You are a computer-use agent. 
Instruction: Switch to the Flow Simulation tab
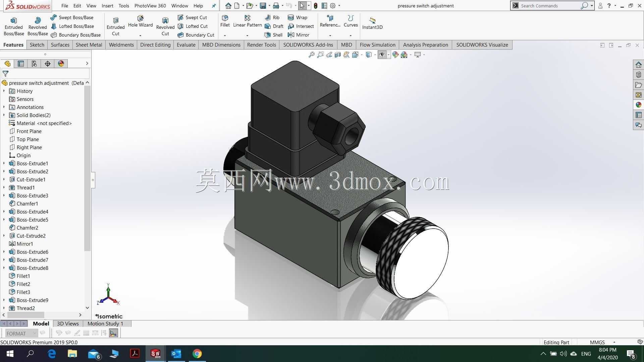coord(378,45)
